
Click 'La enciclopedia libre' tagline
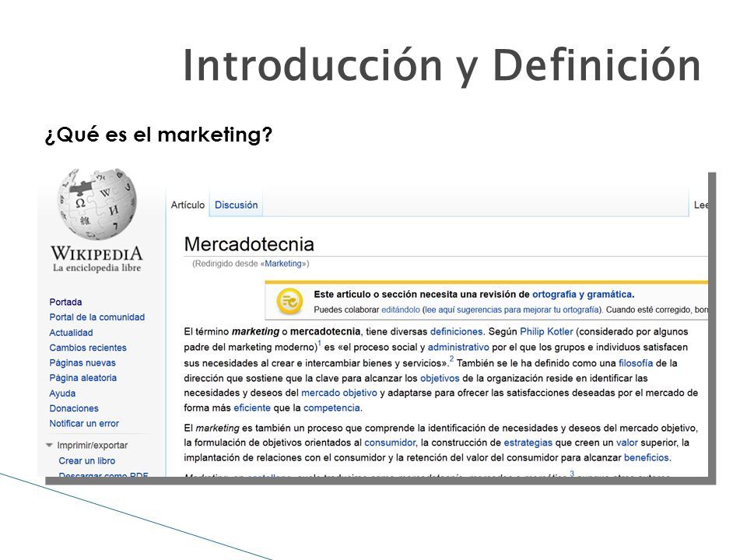(x=96, y=268)
